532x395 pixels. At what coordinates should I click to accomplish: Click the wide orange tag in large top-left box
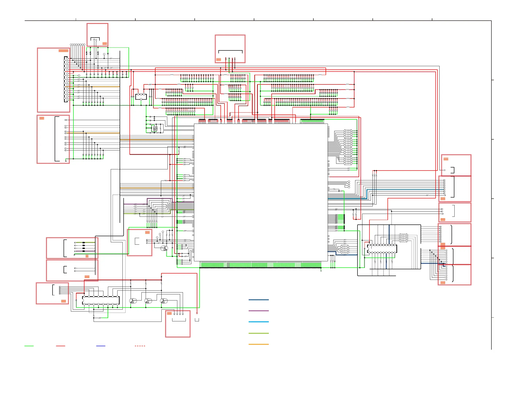point(63,50)
